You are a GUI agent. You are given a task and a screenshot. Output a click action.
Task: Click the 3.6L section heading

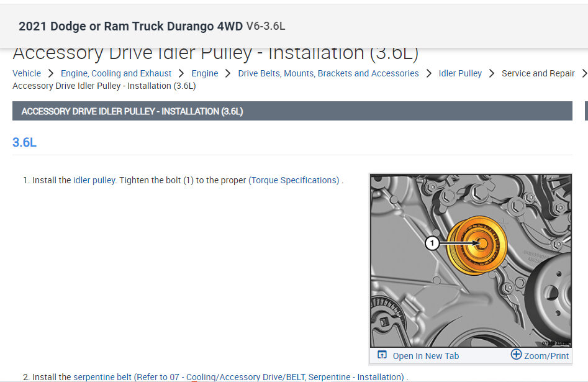24,143
